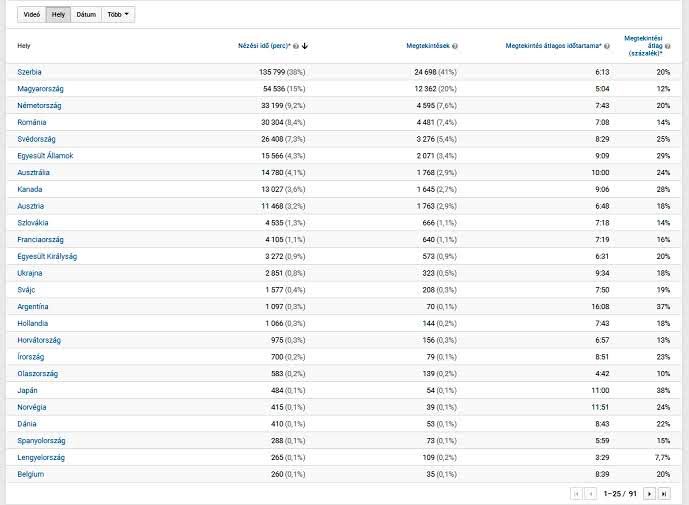Switch to the Videó tab
Image resolution: width=689 pixels, height=505 pixels.
[x=32, y=15]
